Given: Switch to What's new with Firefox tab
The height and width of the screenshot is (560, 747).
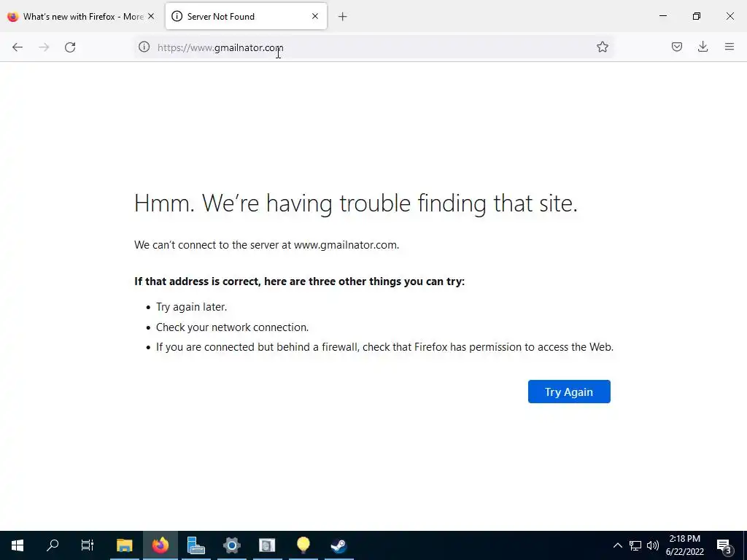Looking at the screenshot, I should 81,17.
